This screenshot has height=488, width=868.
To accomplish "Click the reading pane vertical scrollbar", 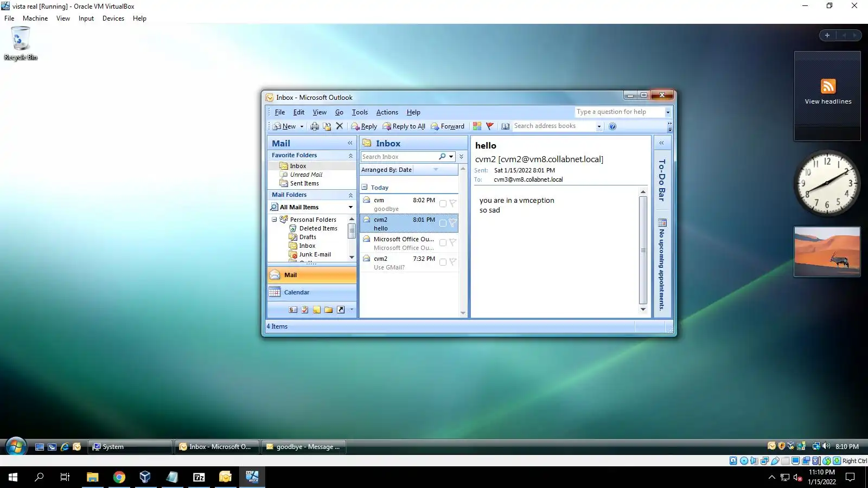I will click(x=643, y=251).
